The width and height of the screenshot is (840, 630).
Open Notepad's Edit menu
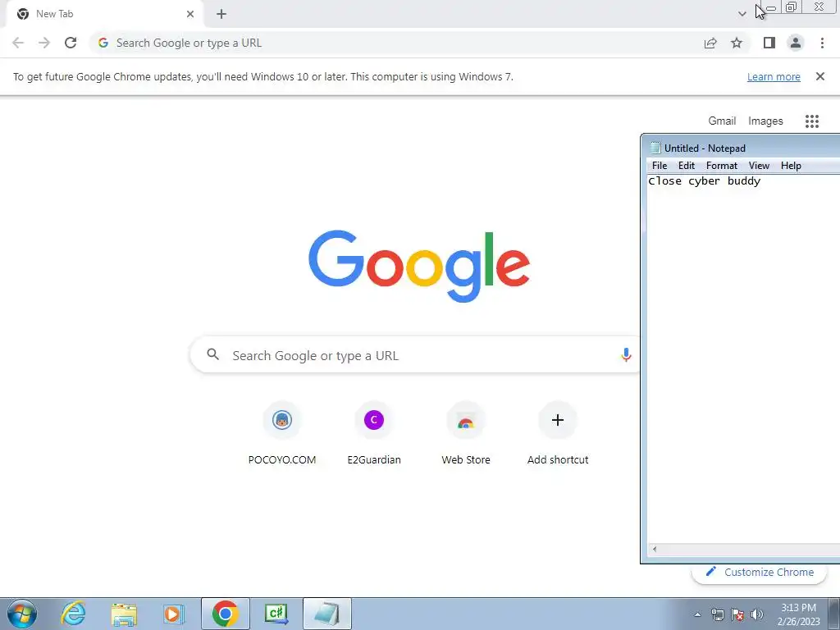pyautogui.click(x=687, y=166)
